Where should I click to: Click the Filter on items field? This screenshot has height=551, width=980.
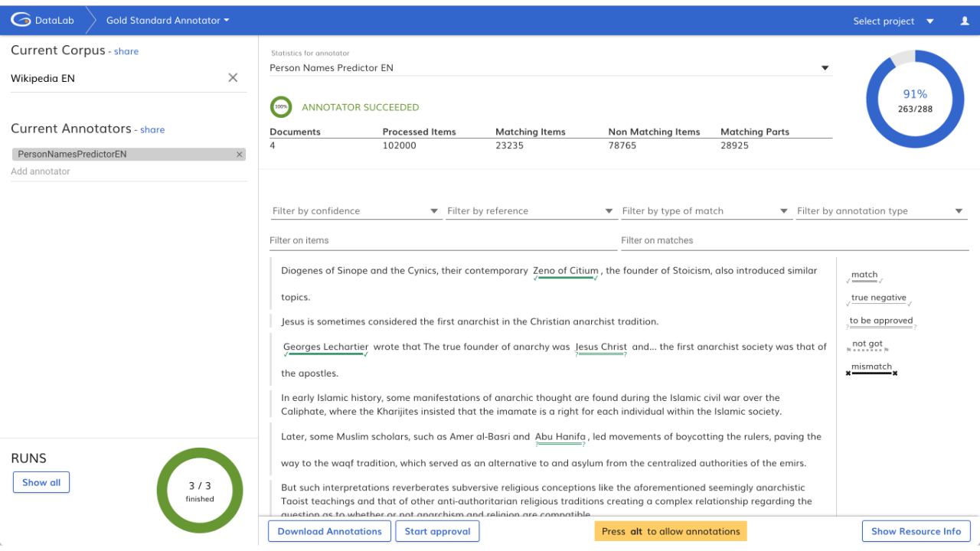(x=443, y=240)
